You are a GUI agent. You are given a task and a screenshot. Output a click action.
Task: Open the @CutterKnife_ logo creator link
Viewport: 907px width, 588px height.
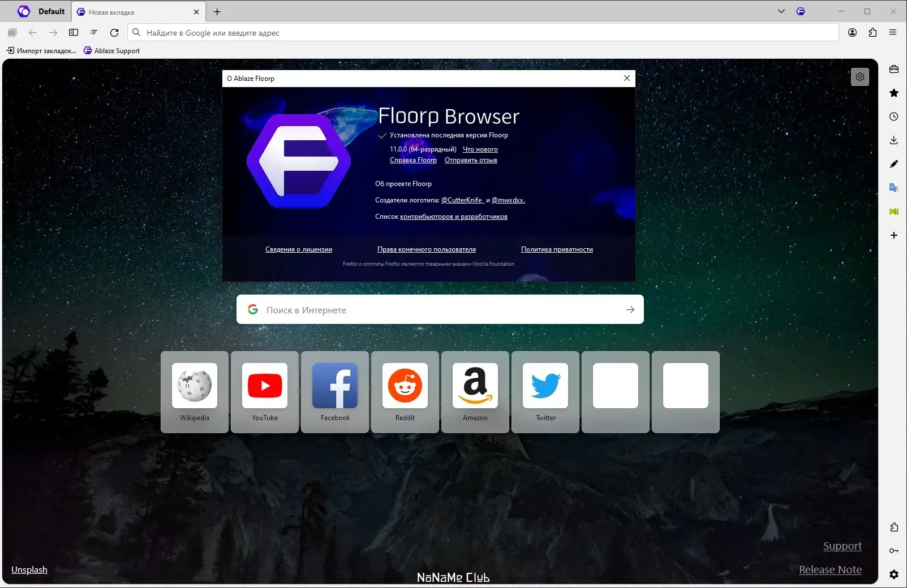(x=463, y=200)
